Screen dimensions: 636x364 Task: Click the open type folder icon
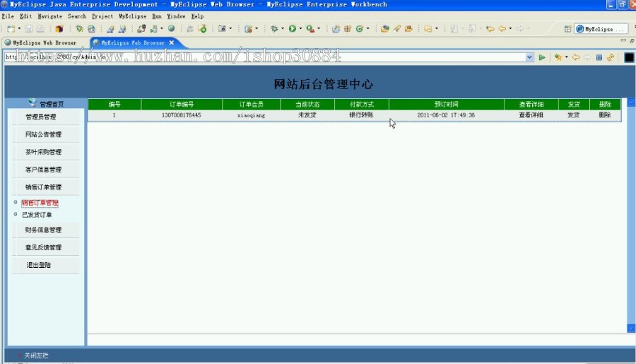[385, 29]
